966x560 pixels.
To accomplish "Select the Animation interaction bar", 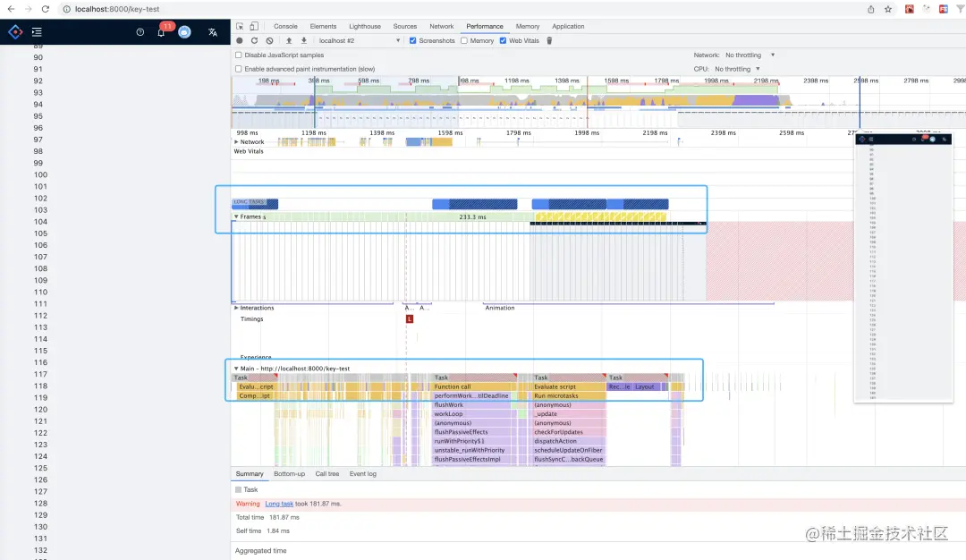I will coord(628,307).
